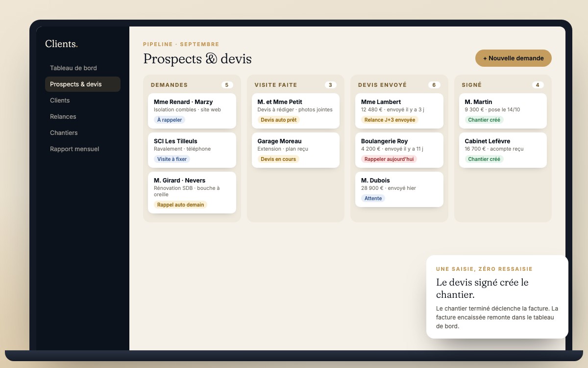
Task: Click heading 'Le devis signé crée le chantier.'
Action: click(x=482, y=289)
